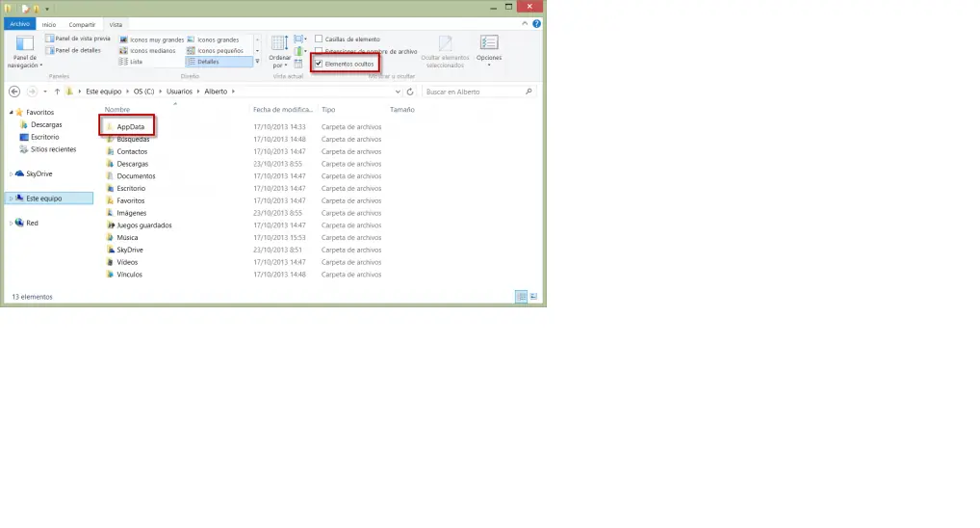This screenshot has height=528, width=980.
Task: Switch to the Inicio tab
Action: point(49,24)
